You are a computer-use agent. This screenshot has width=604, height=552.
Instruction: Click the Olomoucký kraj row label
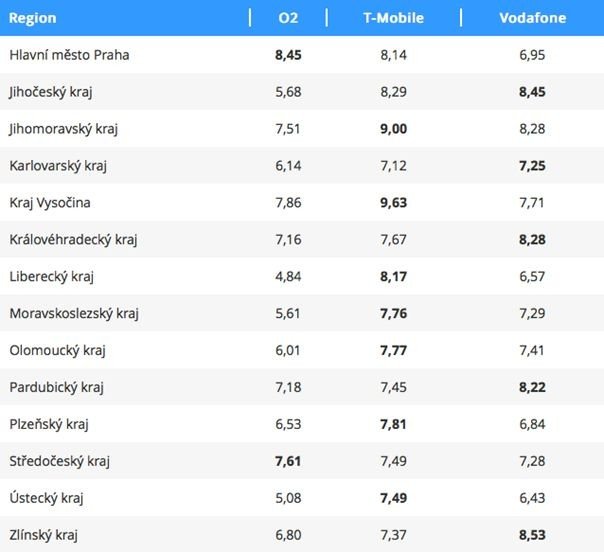[x=57, y=351]
